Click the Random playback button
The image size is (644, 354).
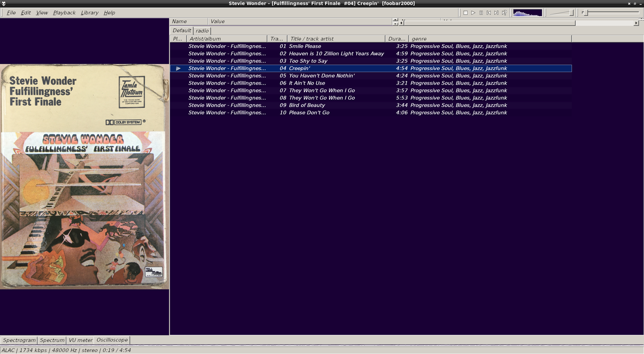click(x=504, y=13)
